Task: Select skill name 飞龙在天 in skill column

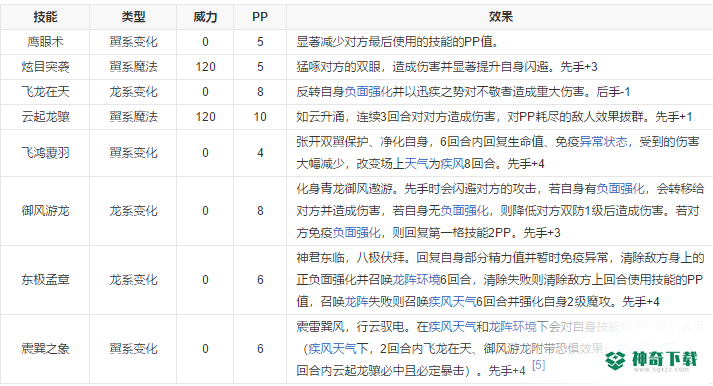Action: click(x=45, y=92)
